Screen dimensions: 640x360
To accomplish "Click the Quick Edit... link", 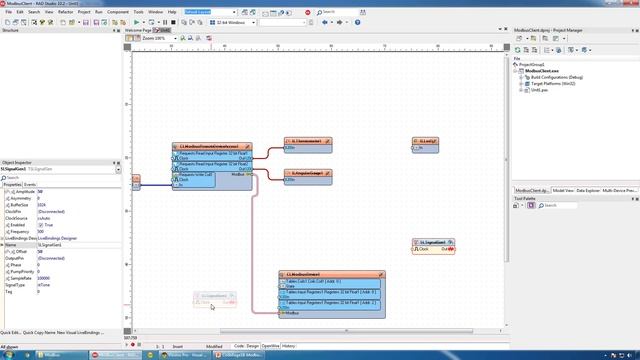I will tap(10, 333).
